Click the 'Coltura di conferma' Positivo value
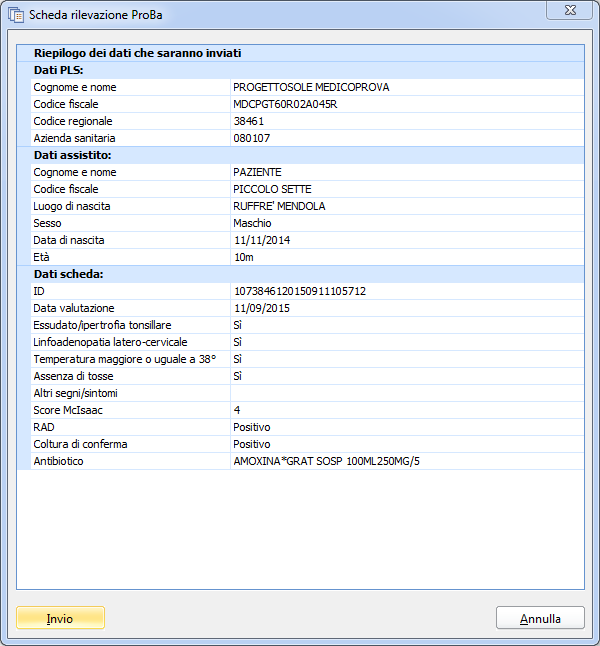Image resolution: width=600 pixels, height=646 pixels. tap(252, 444)
